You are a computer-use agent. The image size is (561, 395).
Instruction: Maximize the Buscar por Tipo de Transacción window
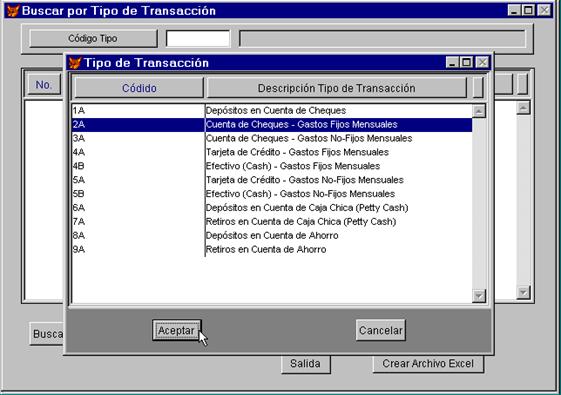[528, 10]
